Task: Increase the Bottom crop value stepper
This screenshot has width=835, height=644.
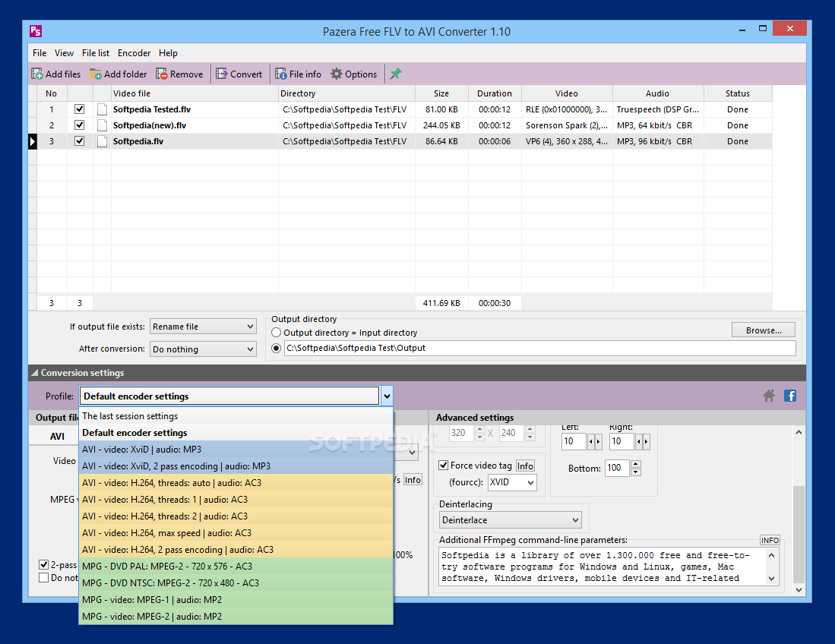Action: pyautogui.click(x=636, y=464)
